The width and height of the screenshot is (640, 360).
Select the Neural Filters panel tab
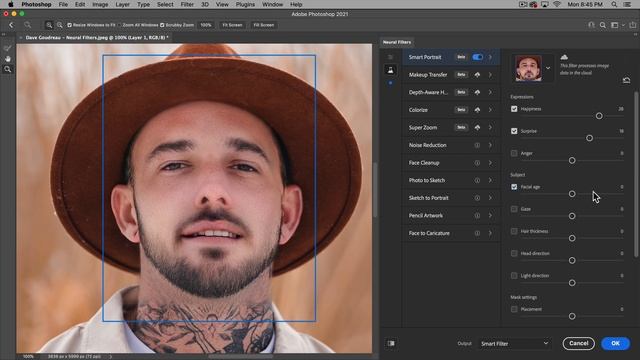click(397, 42)
